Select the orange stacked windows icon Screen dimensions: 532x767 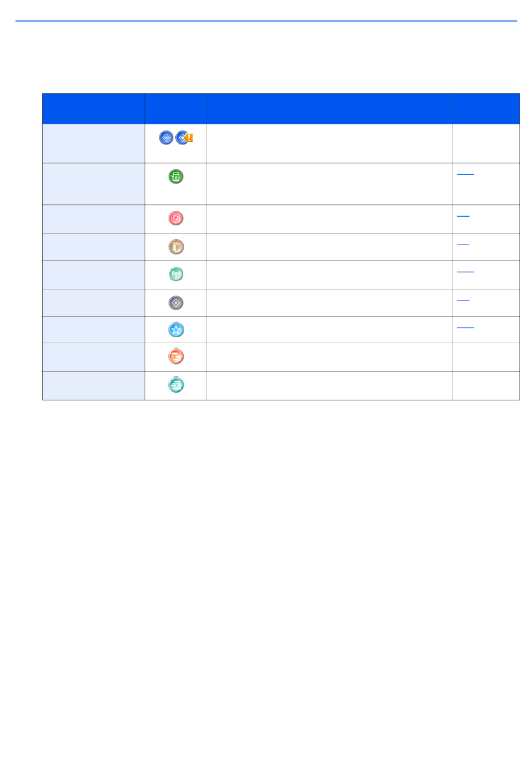[176, 357]
